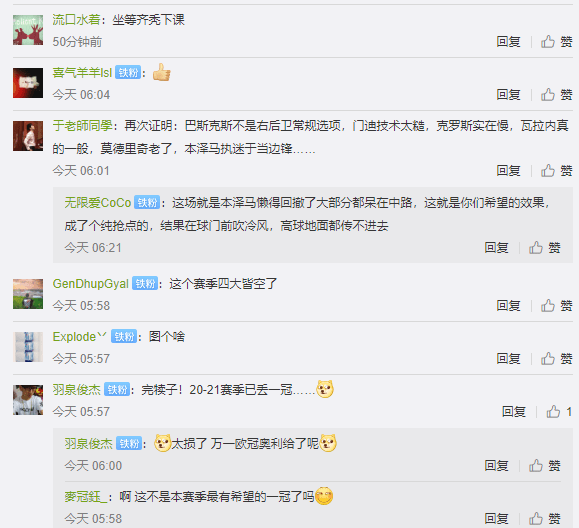This screenshot has width=579, height=528.
Task: Like 羽泉俊杰's comment showing 1 like
Action: pos(559,412)
